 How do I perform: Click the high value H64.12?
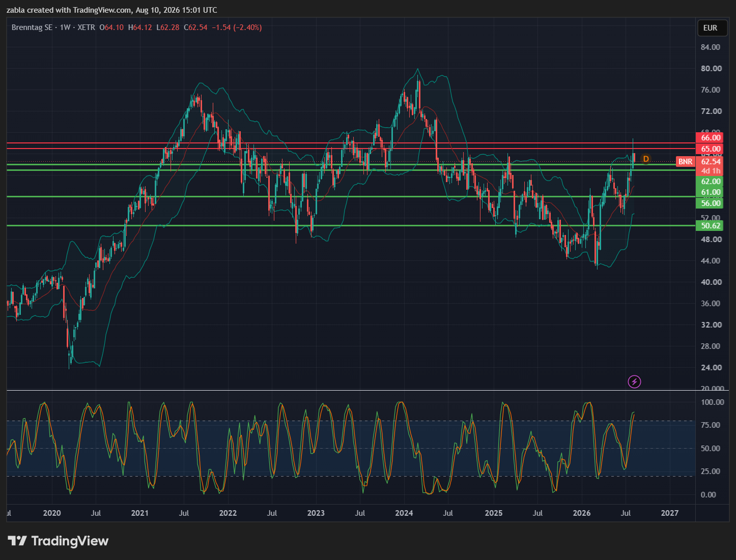140,27
